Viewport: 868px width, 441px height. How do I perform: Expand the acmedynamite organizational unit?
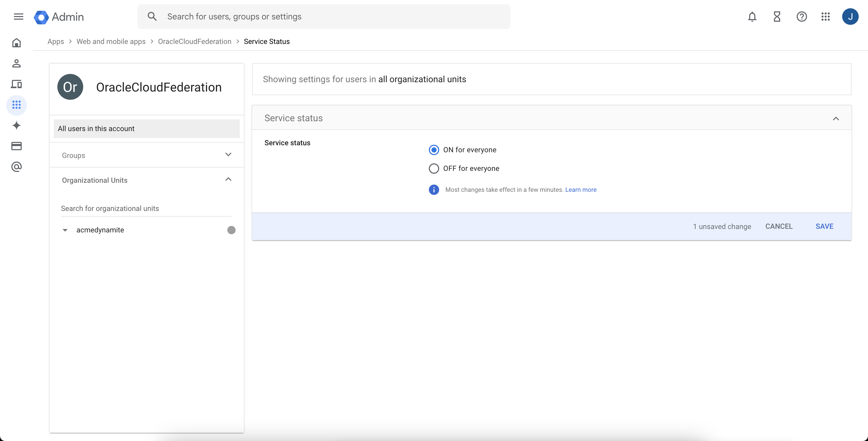click(65, 230)
